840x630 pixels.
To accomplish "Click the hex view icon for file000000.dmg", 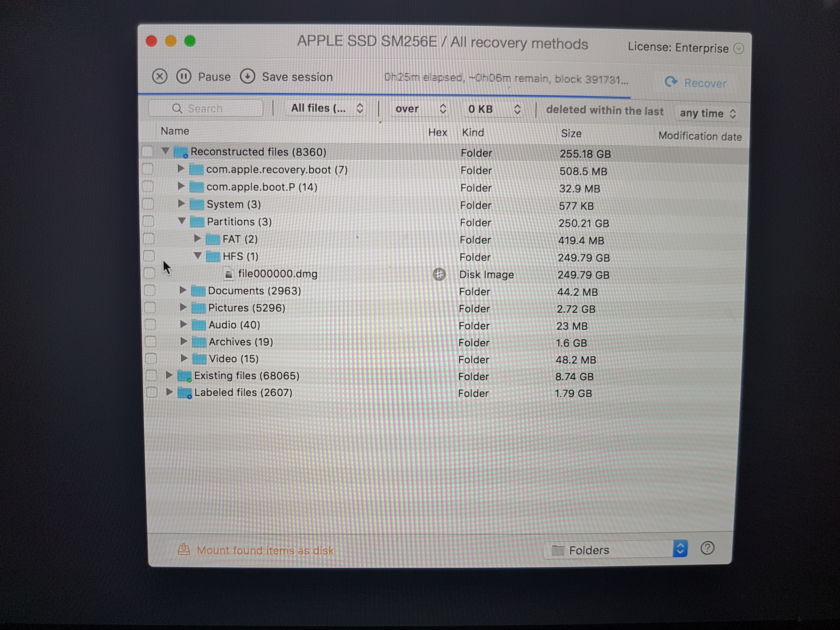I will (439, 274).
